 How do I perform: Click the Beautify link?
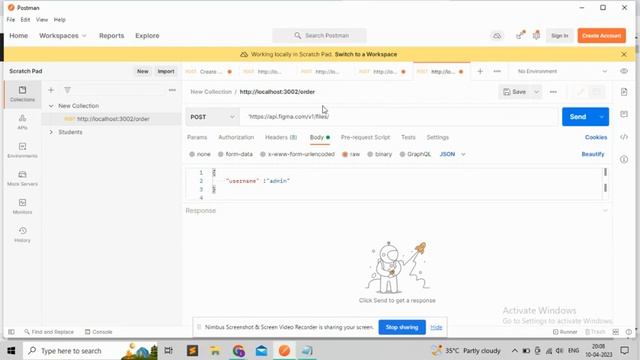(593, 154)
